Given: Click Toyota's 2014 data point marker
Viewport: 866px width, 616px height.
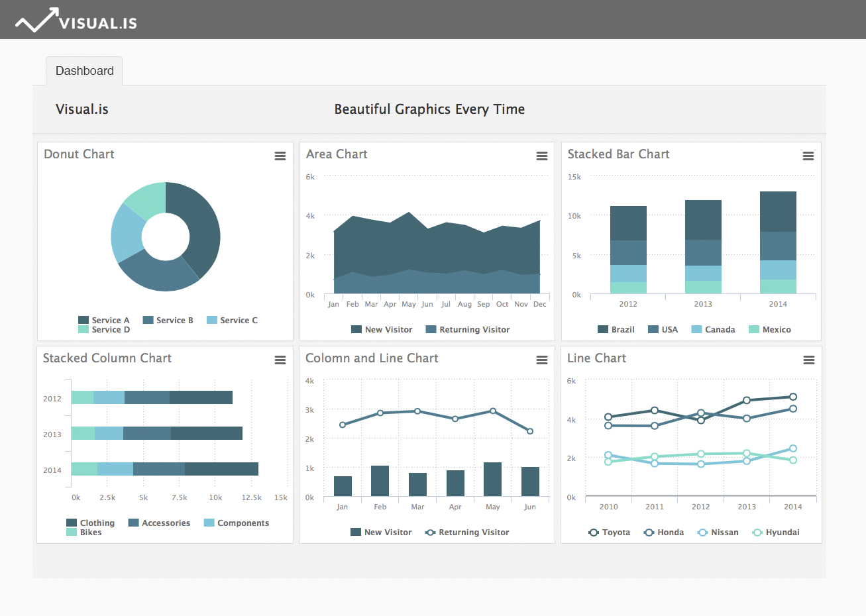Looking at the screenshot, I should click(793, 397).
